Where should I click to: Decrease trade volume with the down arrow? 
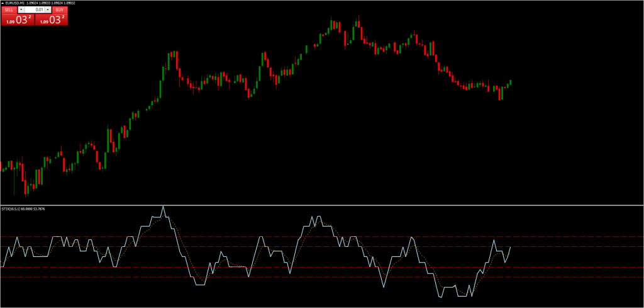22,10
